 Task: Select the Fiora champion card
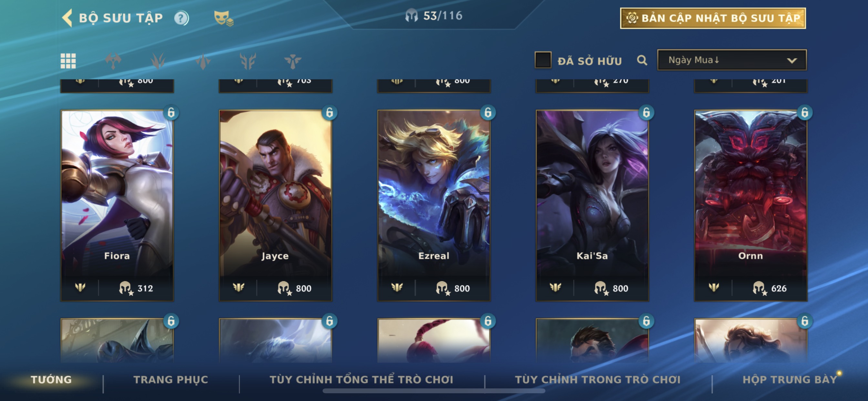tap(117, 206)
